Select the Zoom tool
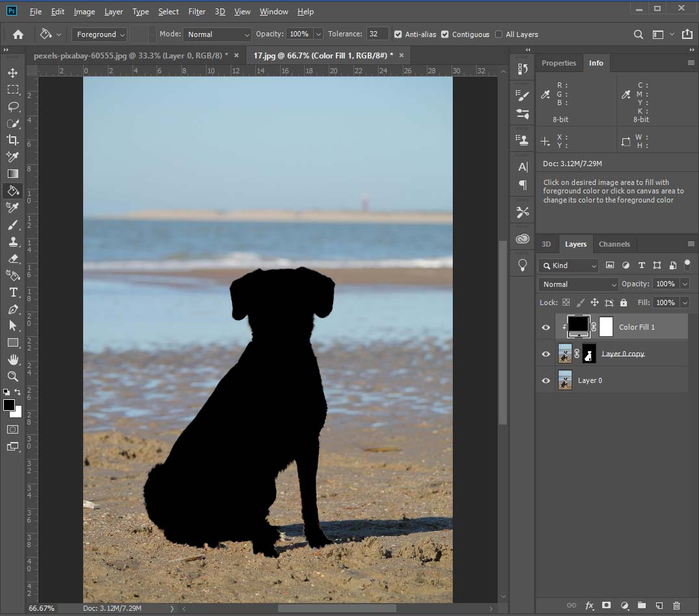699x616 pixels. click(x=12, y=376)
